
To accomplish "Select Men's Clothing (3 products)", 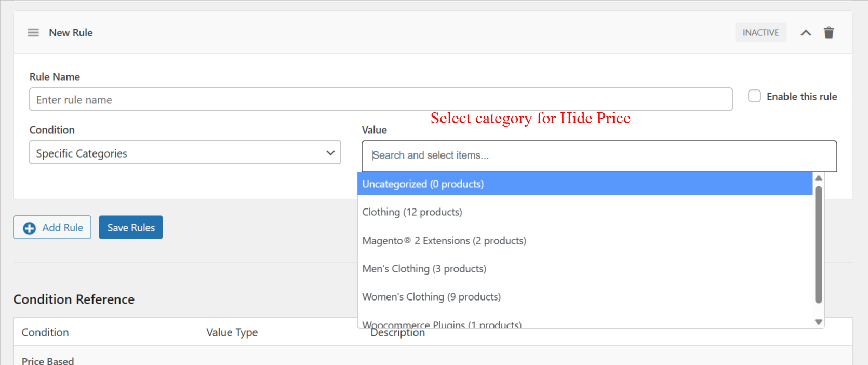I will pos(585,269).
